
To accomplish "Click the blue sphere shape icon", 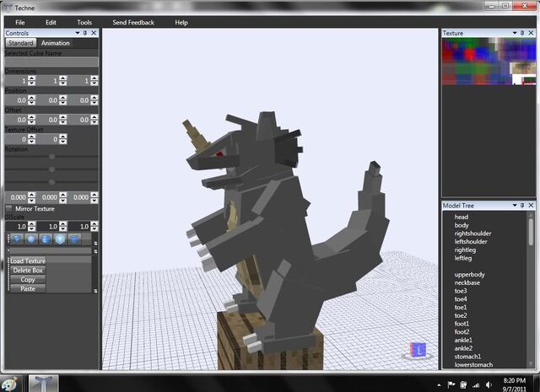I will [31, 239].
